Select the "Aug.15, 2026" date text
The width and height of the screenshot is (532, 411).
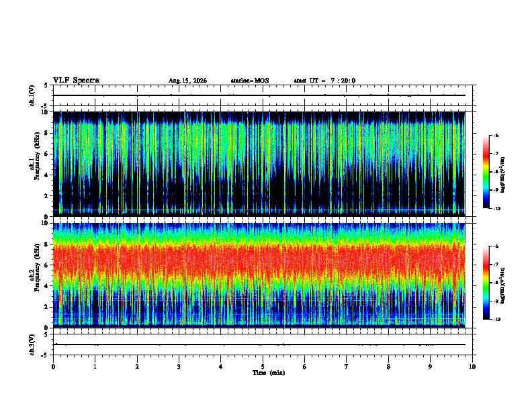click(x=187, y=81)
